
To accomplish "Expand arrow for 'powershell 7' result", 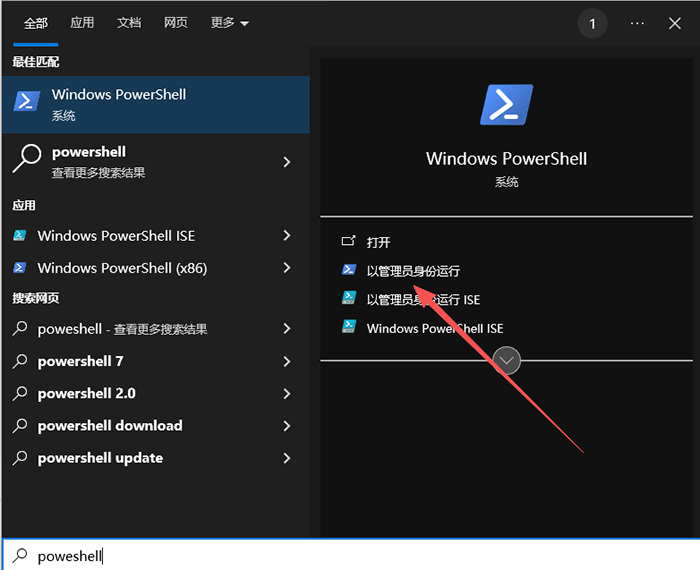I will [287, 361].
